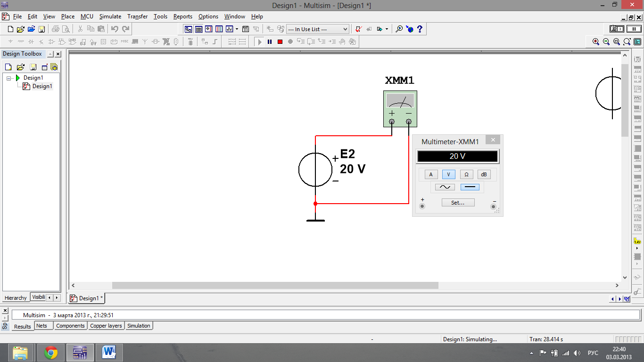Image resolution: width=644 pixels, height=362 pixels.
Task: Place MISC component group icon
Action: click(x=124, y=41)
